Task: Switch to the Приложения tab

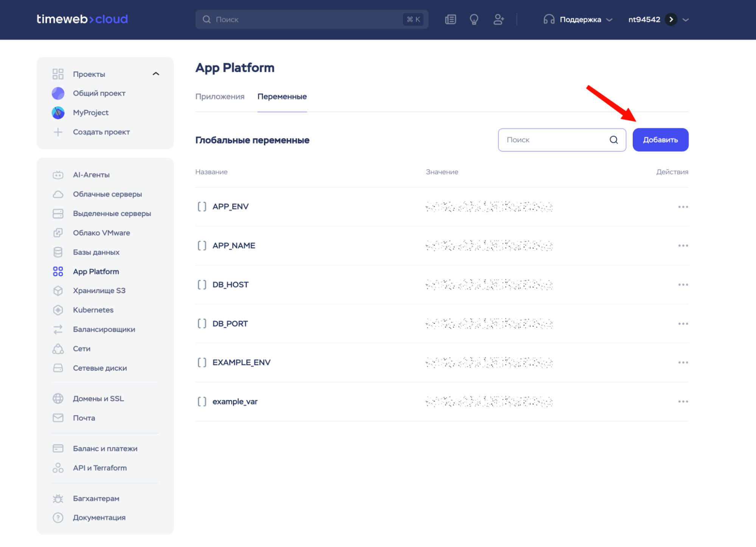Action: tap(220, 96)
